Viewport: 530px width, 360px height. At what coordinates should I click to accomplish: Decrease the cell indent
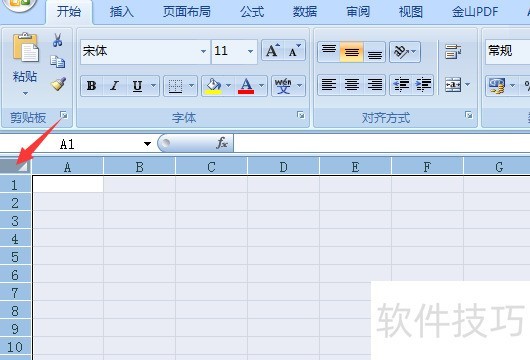(x=401, y=85)
